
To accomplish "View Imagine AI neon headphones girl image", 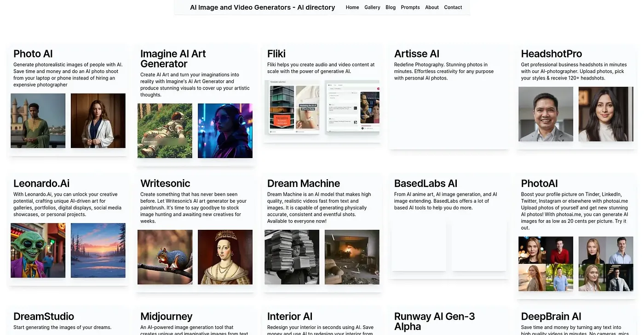I will [225, 131].
